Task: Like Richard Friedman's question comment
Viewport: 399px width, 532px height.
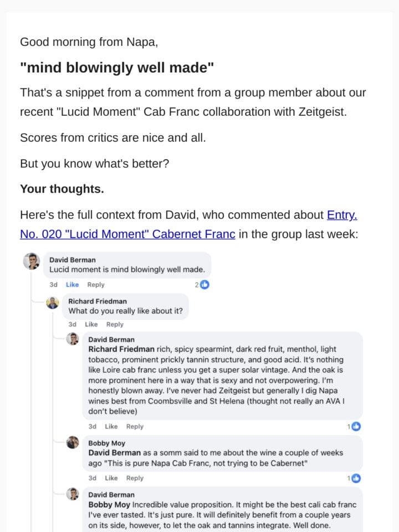Action: pos(91,324)
